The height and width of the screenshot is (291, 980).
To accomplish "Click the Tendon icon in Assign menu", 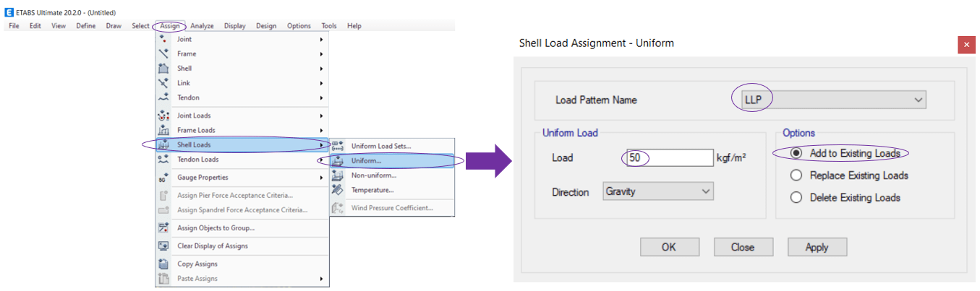I will tap(163, 97).
